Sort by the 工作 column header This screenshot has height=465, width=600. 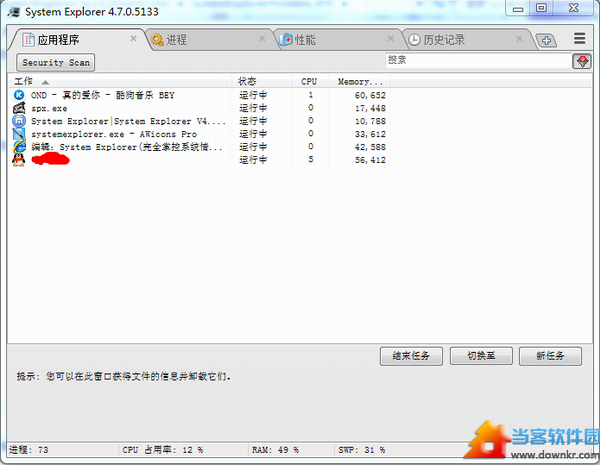(x=119, y=81)
